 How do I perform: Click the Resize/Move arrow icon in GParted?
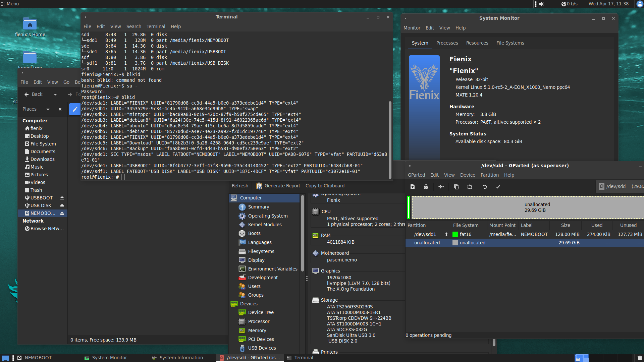[441, 187]
